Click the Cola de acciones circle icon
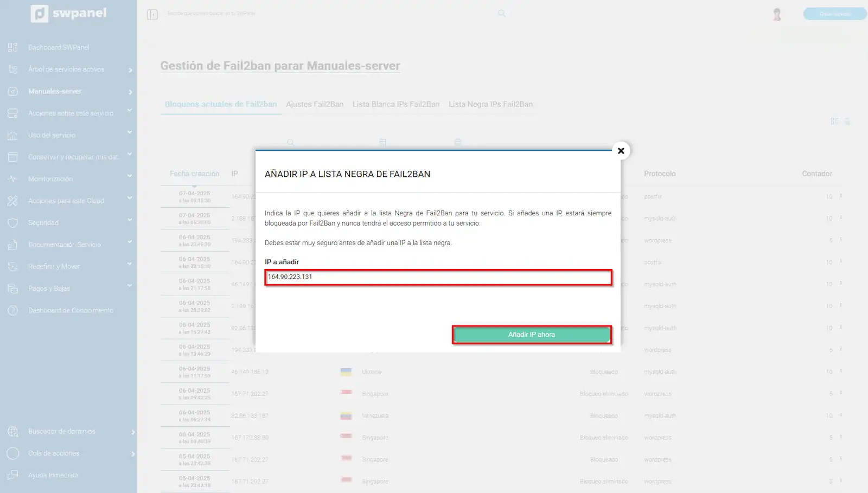 pyautogui.click(x=13, y=453)
